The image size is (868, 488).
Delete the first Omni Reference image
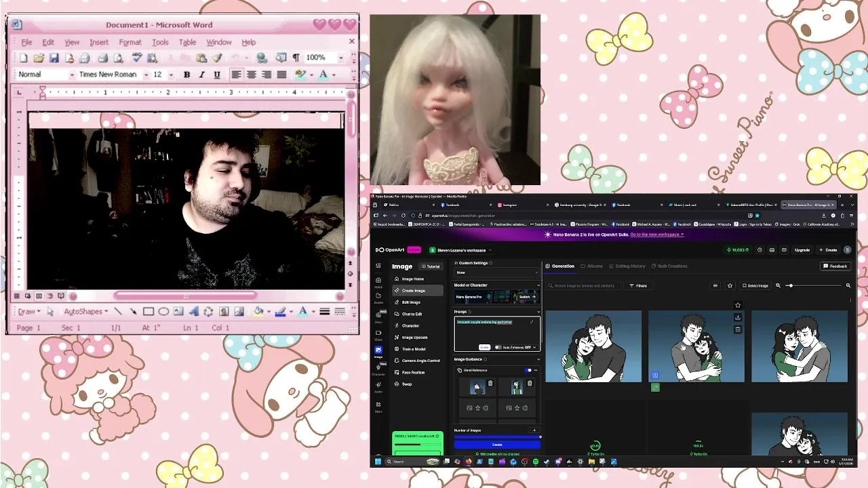[490, 384]
